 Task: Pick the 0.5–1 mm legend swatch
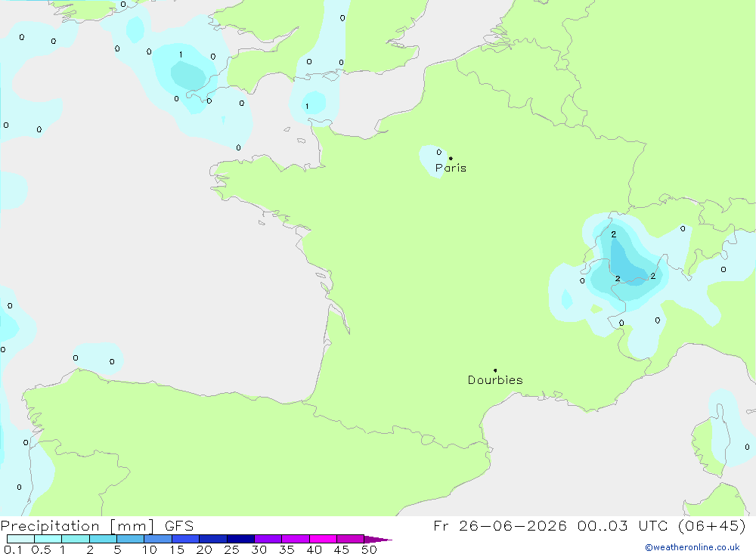point(48,539)
